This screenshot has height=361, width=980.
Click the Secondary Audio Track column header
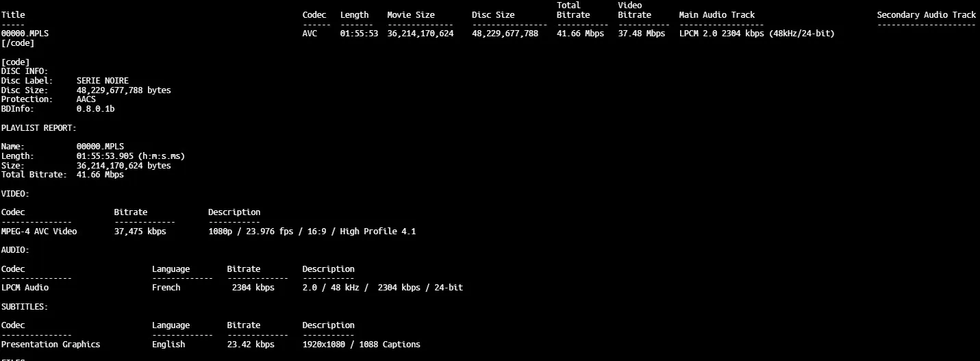(x=926, y=15)
